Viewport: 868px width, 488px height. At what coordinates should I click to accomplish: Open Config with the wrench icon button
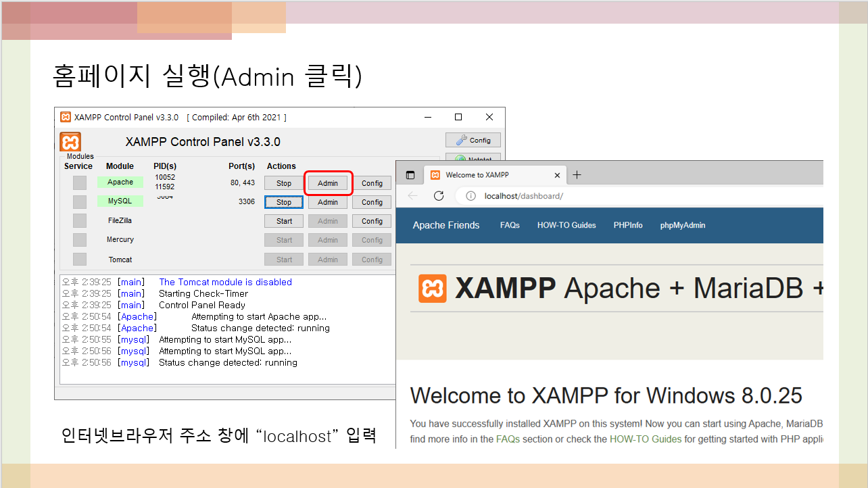(x=473, y=140)
